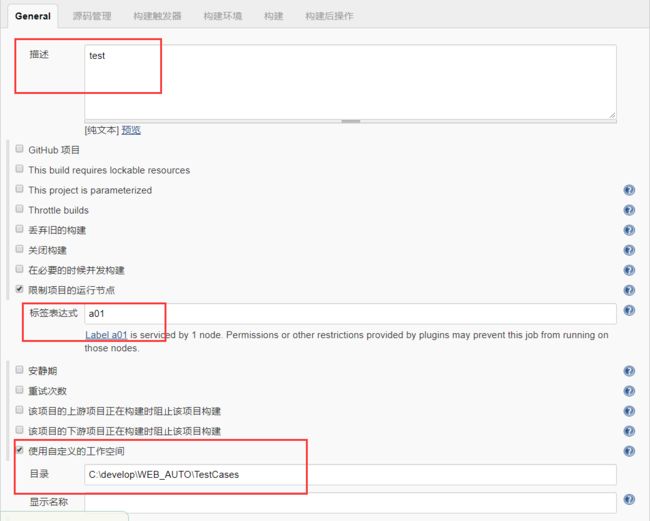Enable 丢弃旧的构建 checkbox
Screen dimensions: 650x521
pos(19,228)
